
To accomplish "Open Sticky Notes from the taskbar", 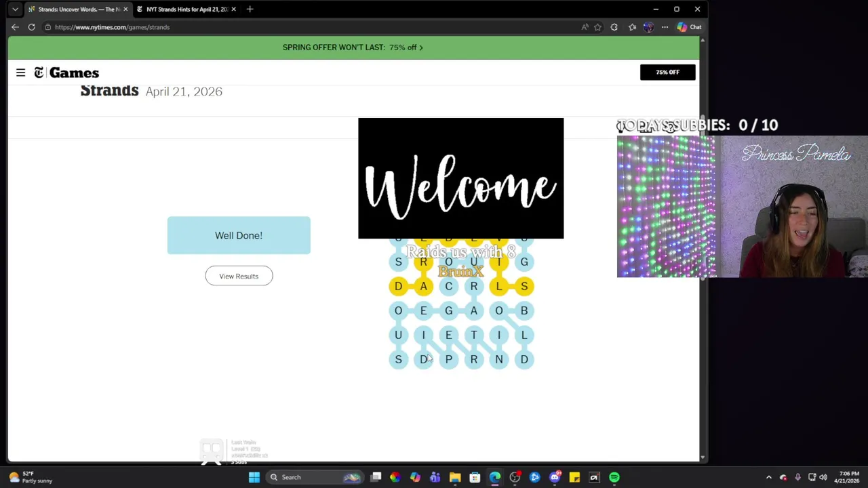I will coord(574,477).
